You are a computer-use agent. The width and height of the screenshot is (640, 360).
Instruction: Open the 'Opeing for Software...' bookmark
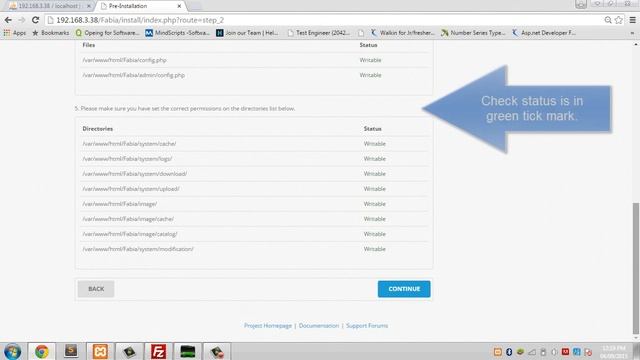[x=108, y=33]
